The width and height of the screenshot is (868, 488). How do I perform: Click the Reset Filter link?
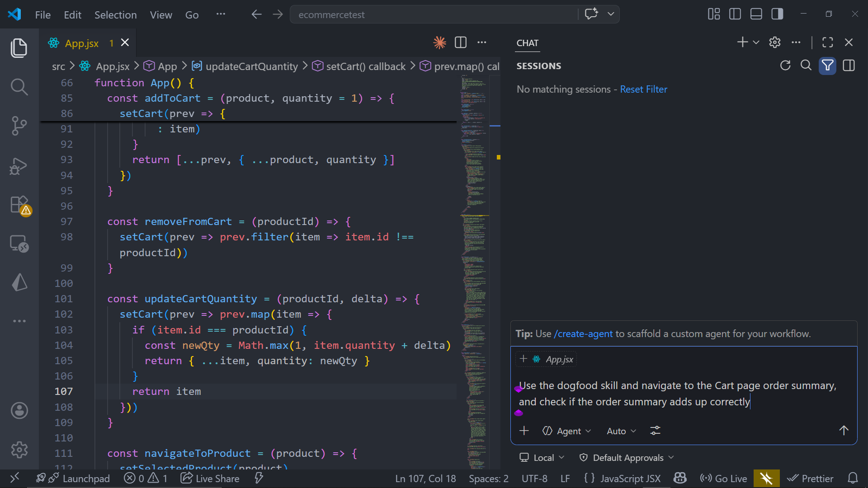point(643,89)
